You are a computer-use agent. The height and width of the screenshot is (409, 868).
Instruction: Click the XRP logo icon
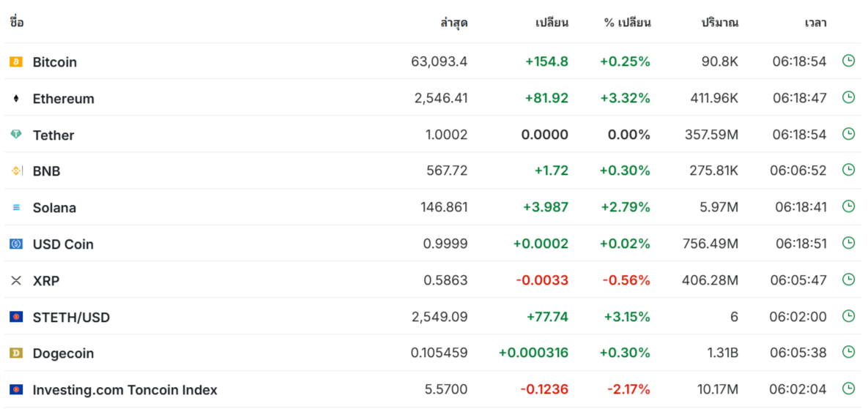[16, 280]
